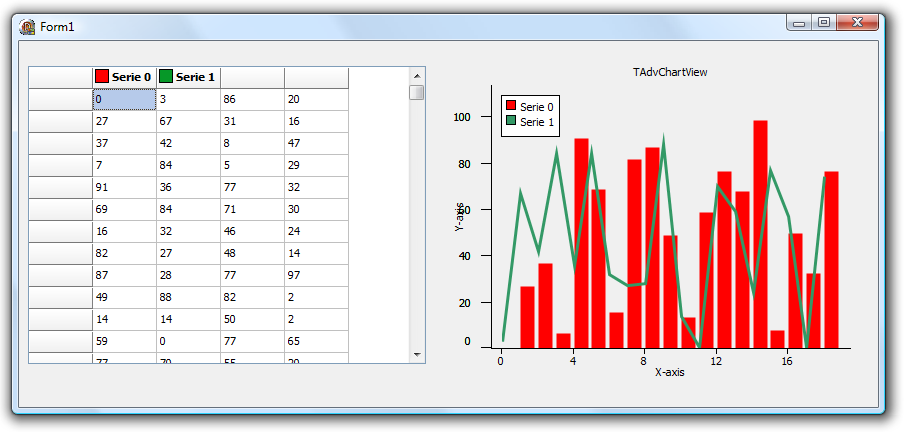The width and height of the screenshot is (904, 432).
Task: Click the scroll up arrow of the grid
Action: [x=416, y=75]
